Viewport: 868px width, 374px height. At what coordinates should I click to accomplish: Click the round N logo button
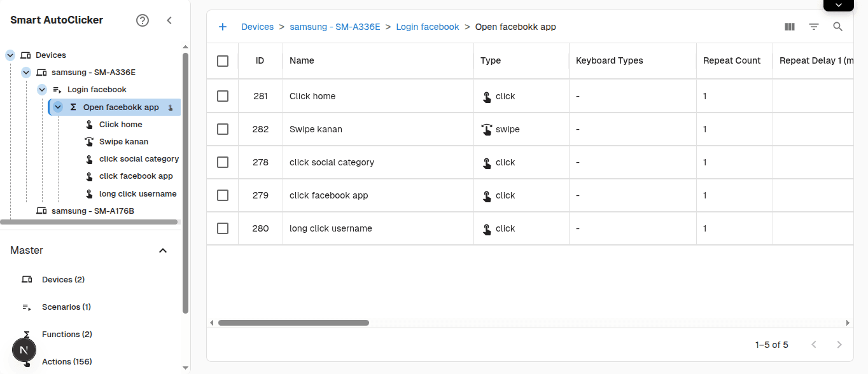(x=24, y=350)
